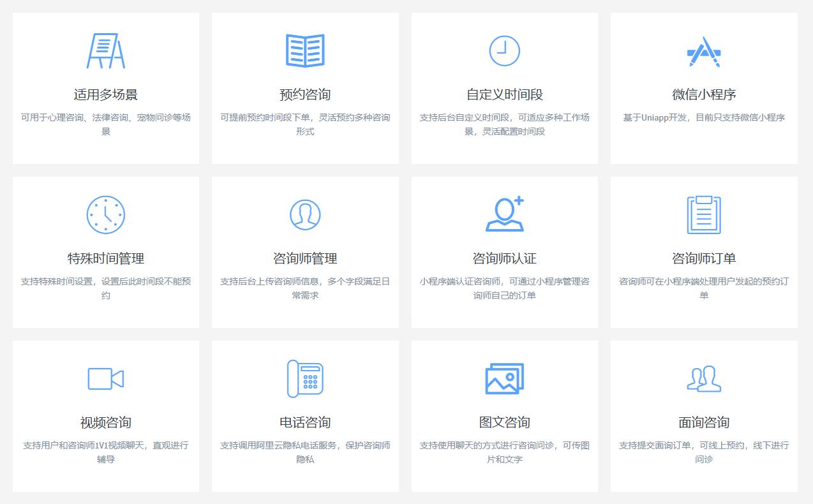This screenshot has height=504, width=813.
Task: Open the 适用多场景 heading
Action: 106,95
